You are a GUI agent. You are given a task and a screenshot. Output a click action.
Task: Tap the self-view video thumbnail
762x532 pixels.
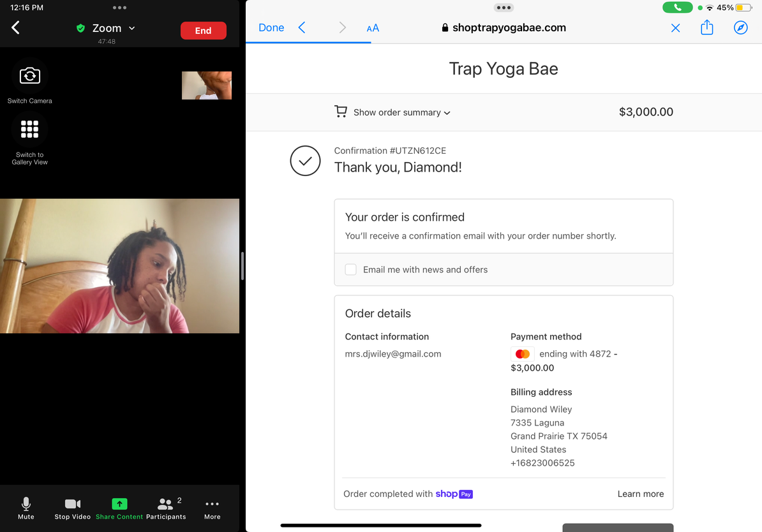(207, 85)
